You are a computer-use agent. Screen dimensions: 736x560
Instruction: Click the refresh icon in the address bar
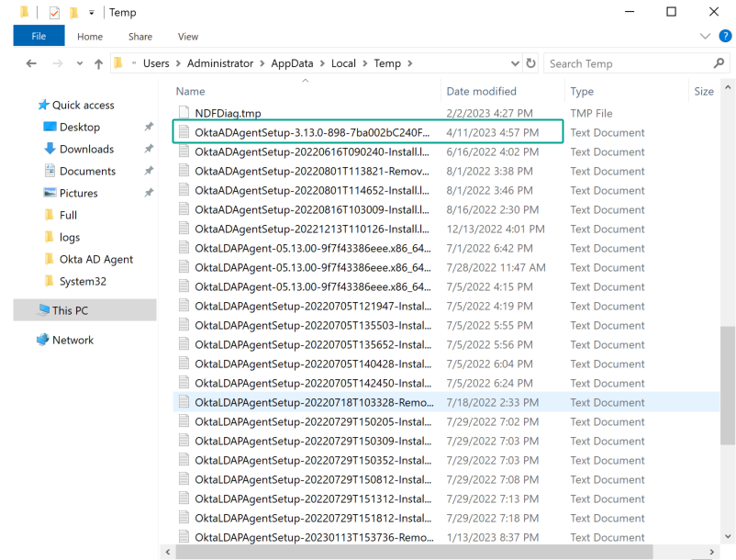(x=530, y=62)
